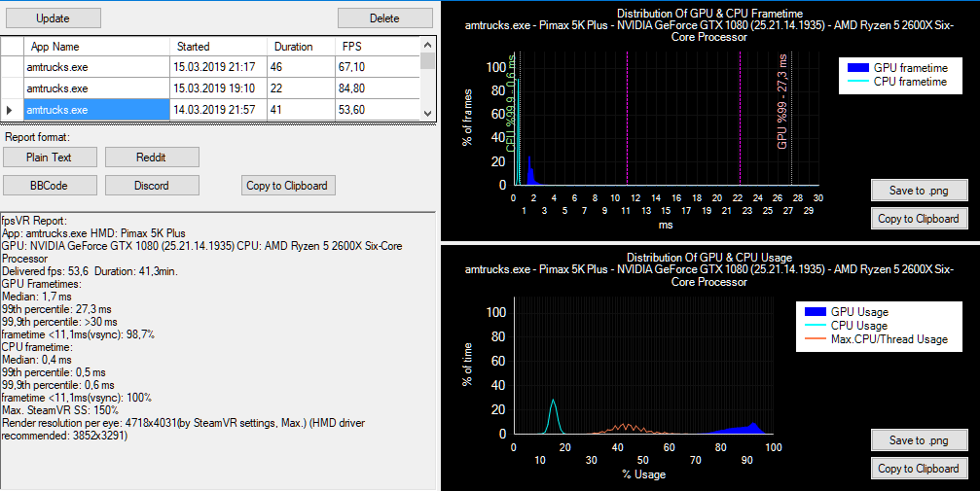Click the '99th percentile: 27,3 ms' line
Viewport: 980px width, 491px height.
click(56, 309)
